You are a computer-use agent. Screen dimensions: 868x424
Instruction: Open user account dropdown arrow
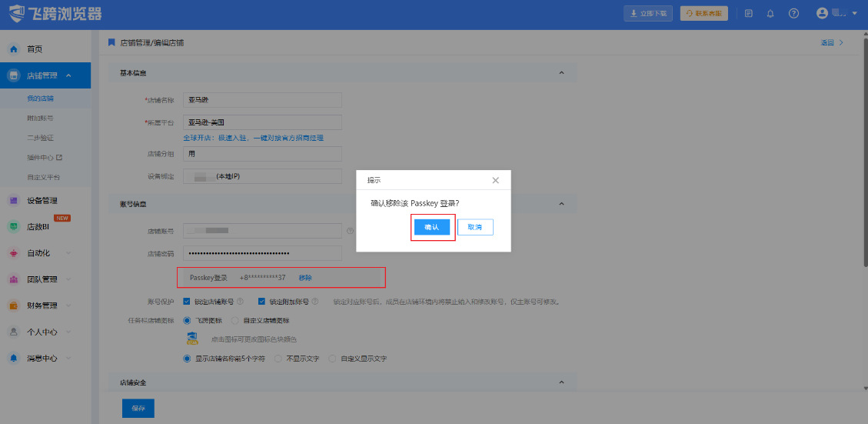tap(855, 14)
